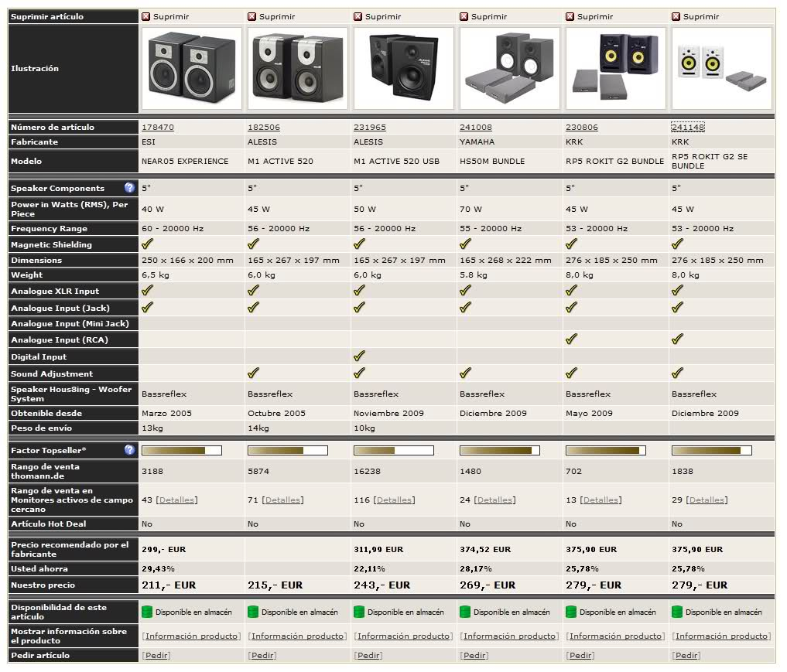Click Pedir under the M1 ACTIVE 520 USB column
Screen dimensions: 787x672
(x=368, y=656)
